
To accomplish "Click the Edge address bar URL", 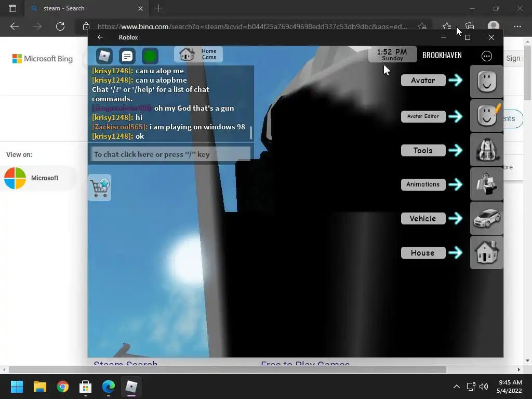I will [252, 26].
